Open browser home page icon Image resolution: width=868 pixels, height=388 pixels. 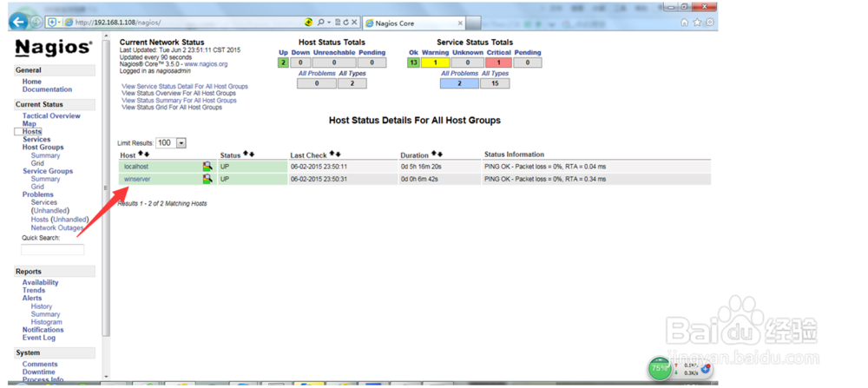[684, 23]
